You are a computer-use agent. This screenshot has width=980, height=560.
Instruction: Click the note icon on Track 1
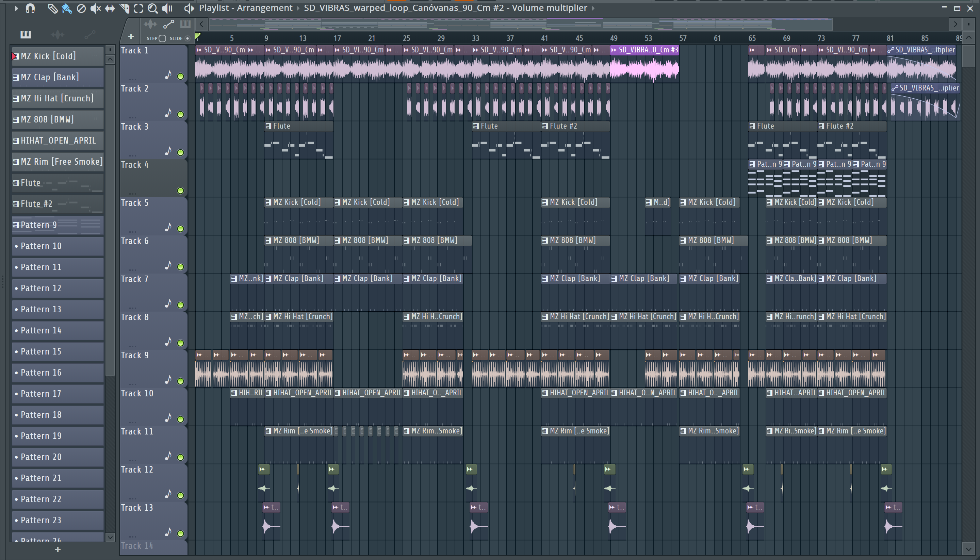point(168,75)
